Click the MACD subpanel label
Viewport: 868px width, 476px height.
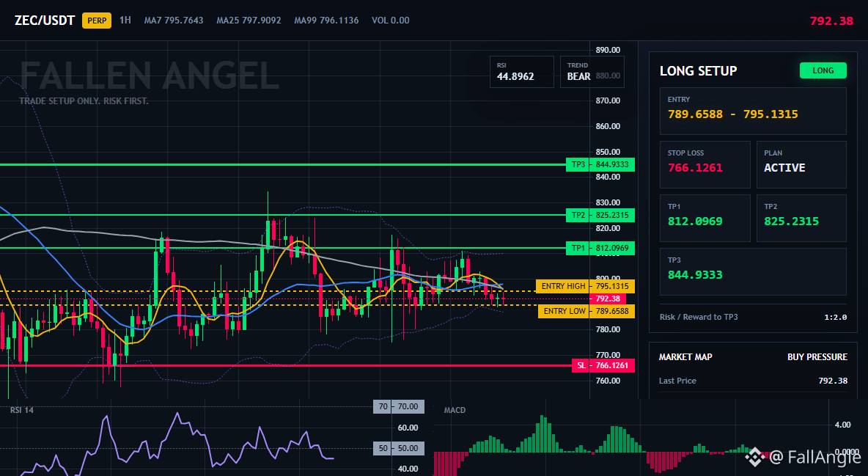pyautogui.click(x=455, y=410)
